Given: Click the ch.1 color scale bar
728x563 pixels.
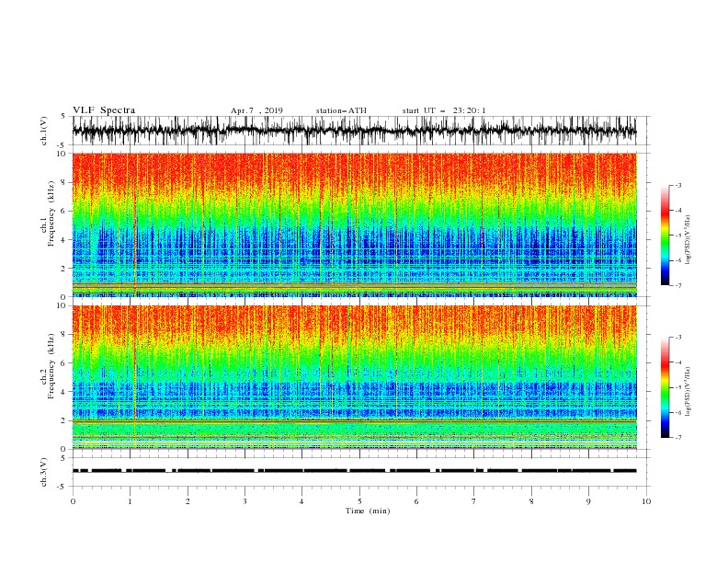Looking at the screenshot, I should click(665, 236).
